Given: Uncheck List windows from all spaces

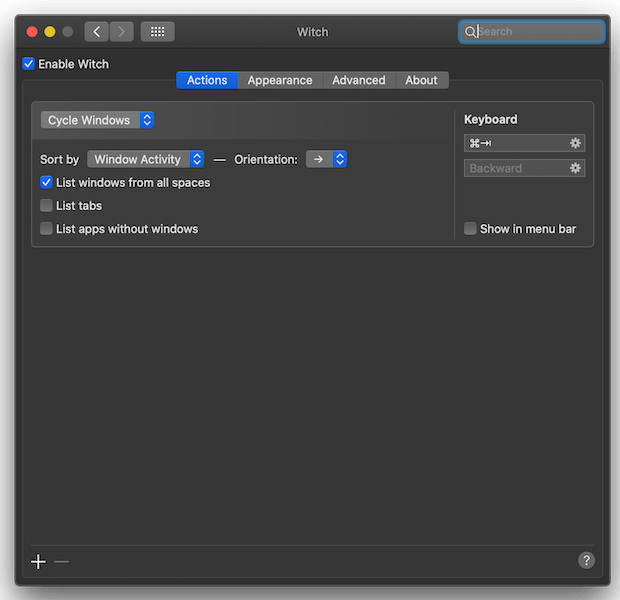Looking at the screenshot, I should coord(46,182).
